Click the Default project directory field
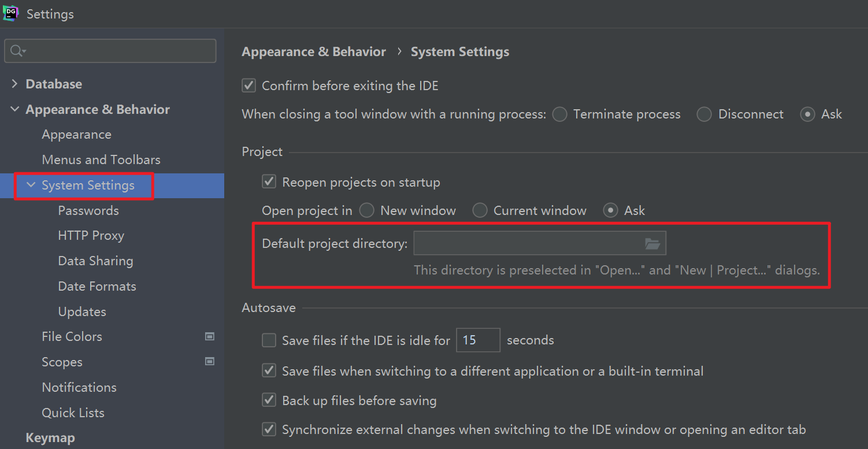The width and height of the screenshot is (868, 449). 526,244
